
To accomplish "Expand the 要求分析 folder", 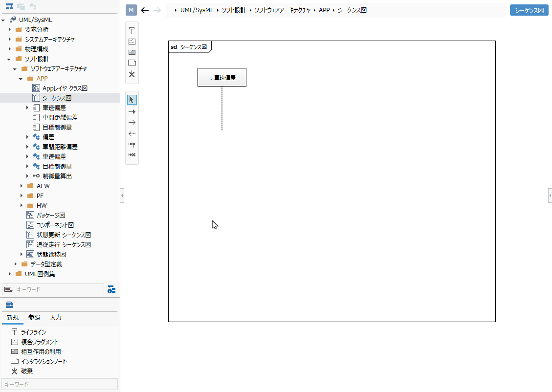I will pos(9,29).
